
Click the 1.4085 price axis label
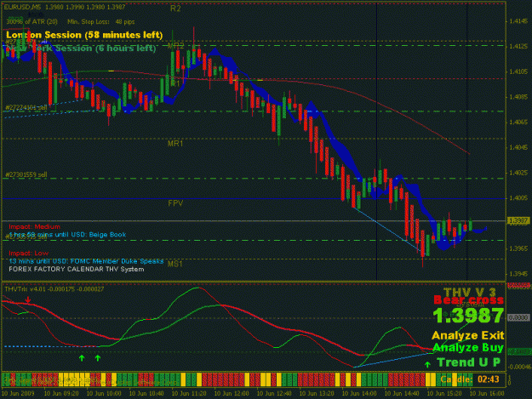click(518, 97)
